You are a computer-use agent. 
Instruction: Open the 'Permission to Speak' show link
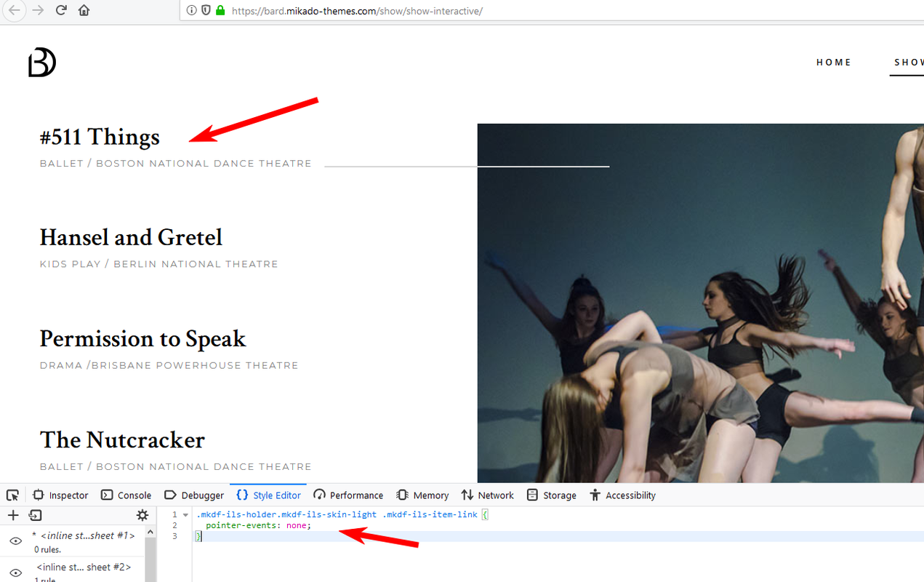tap(142, 338)
